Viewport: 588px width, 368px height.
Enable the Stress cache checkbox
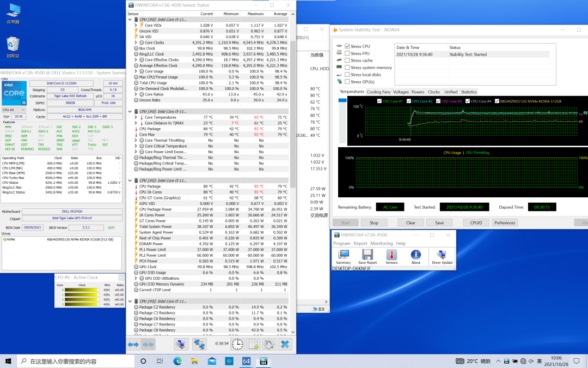tap(347, 61)
